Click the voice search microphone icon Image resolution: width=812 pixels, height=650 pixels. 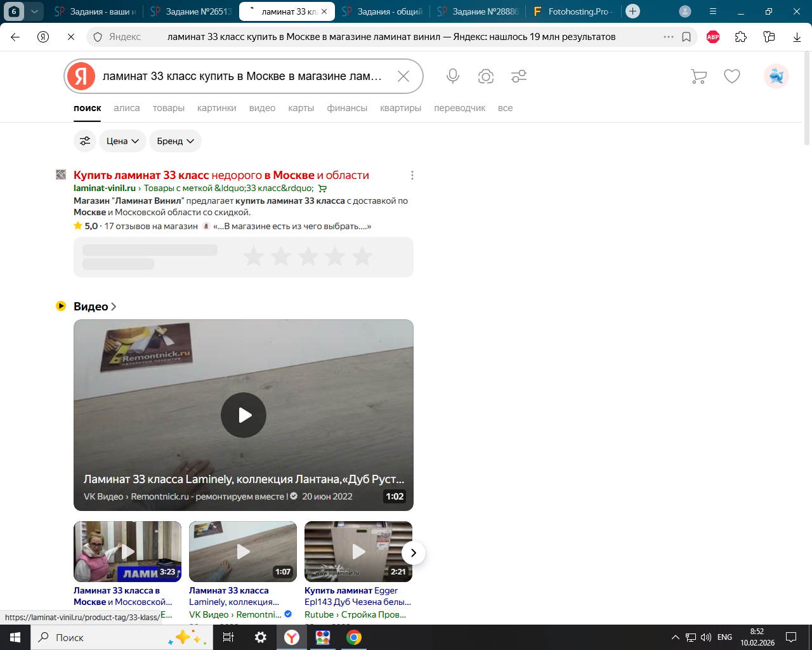452,76
